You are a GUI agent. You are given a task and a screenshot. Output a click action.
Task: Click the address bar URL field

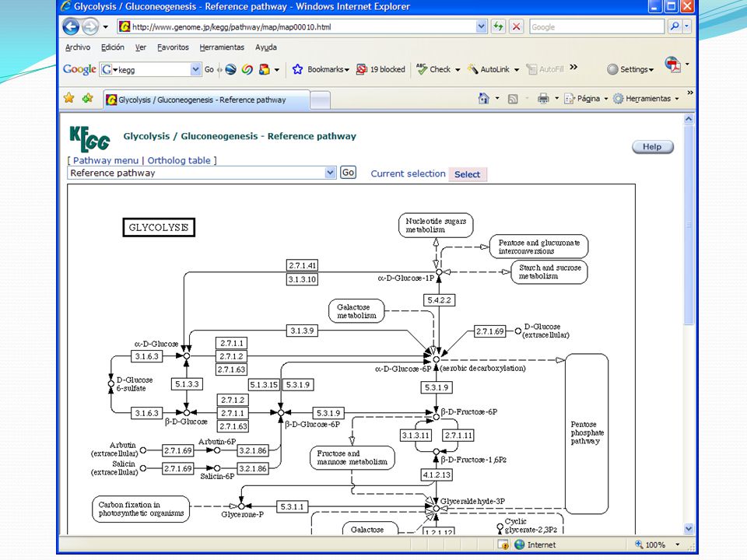pyautogui.click(x=302, y=26)
